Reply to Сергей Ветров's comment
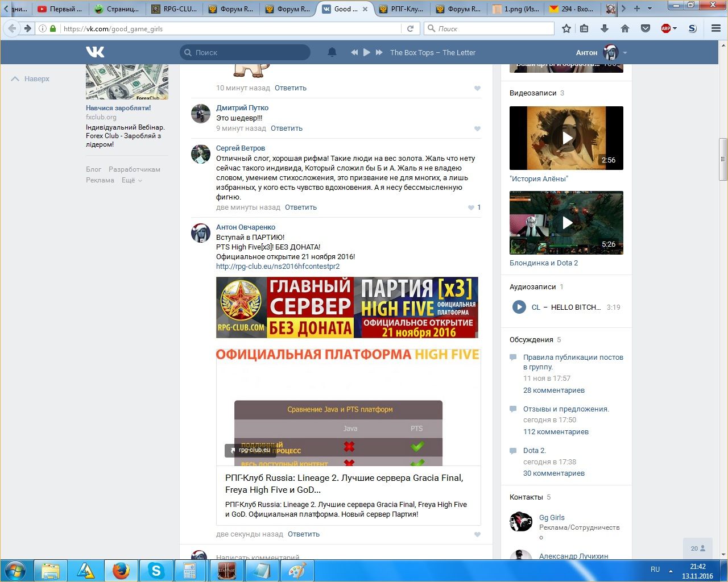Viewport: 728px width, 582px height. pos(301,207)
